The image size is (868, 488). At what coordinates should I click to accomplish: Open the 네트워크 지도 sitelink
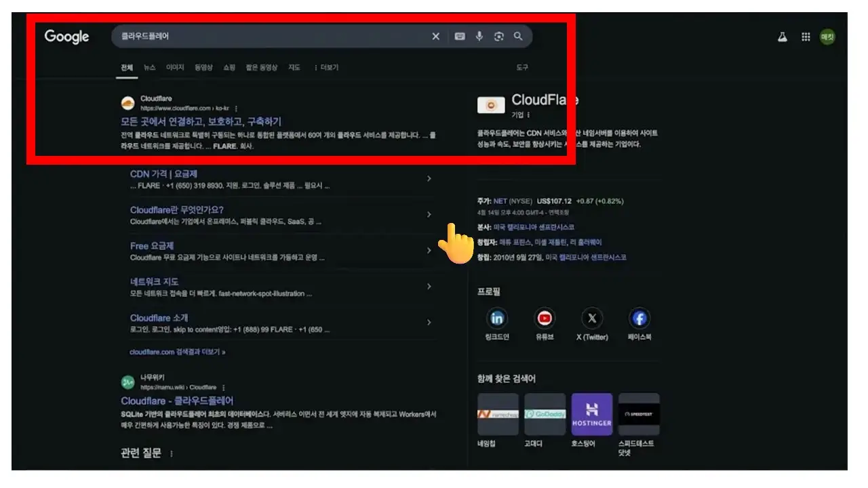pyautogui.click(x=154, y=282)
